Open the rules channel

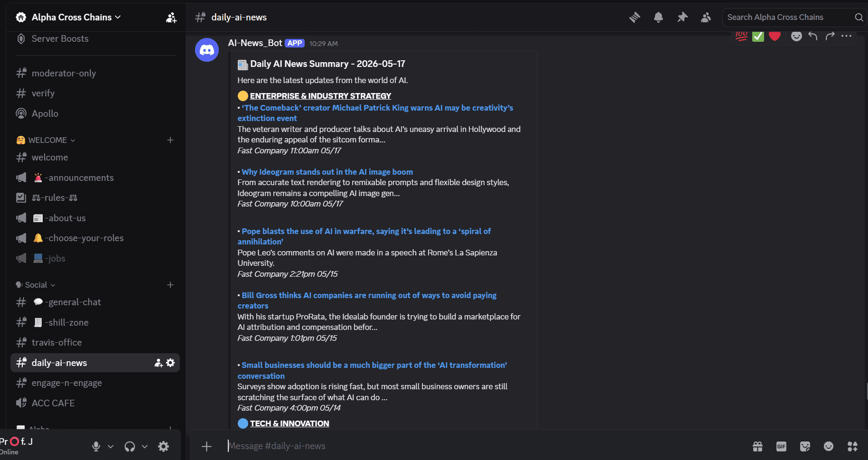[x=95, y=197]
